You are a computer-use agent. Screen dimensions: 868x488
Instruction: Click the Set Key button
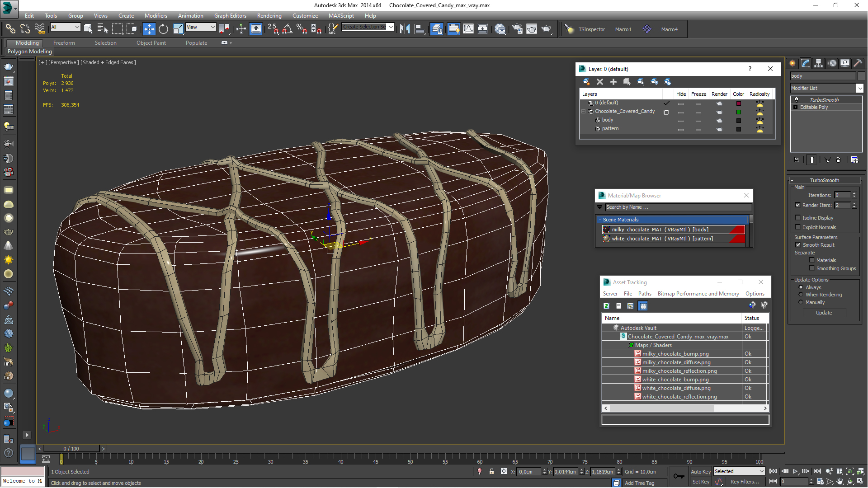pyautogui.click(x=701, y=482)
